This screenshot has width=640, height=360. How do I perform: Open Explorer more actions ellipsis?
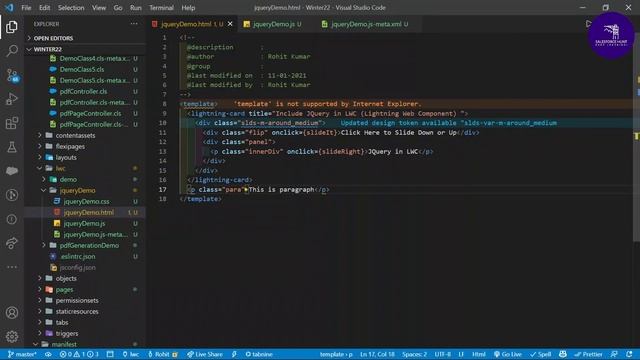click(134, 24)
